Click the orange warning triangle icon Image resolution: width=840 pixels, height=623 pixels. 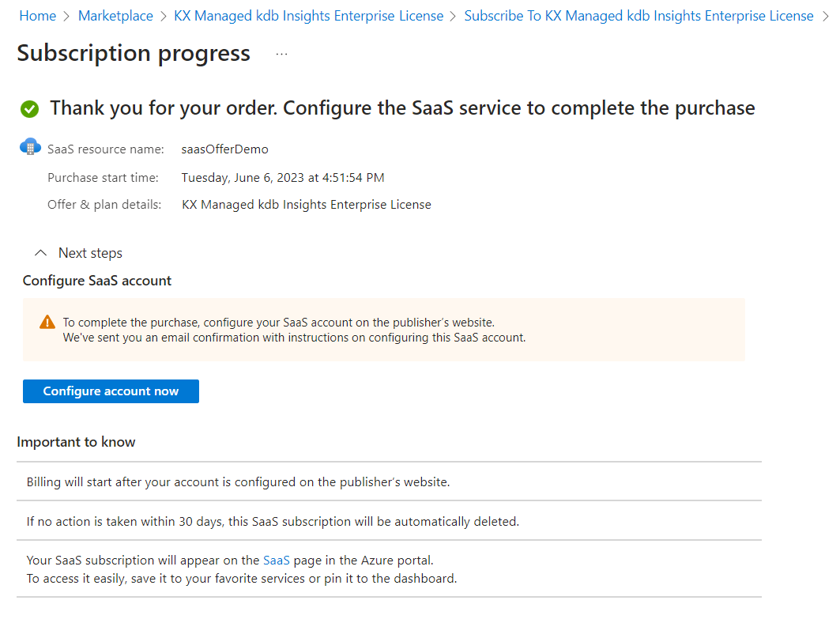click(x=47, y=323)
